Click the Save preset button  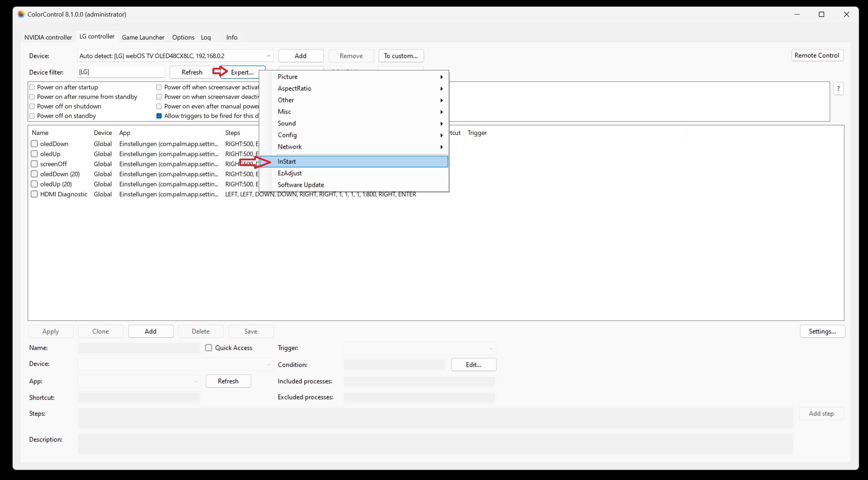pyautogui.click(x=251, y=331)
